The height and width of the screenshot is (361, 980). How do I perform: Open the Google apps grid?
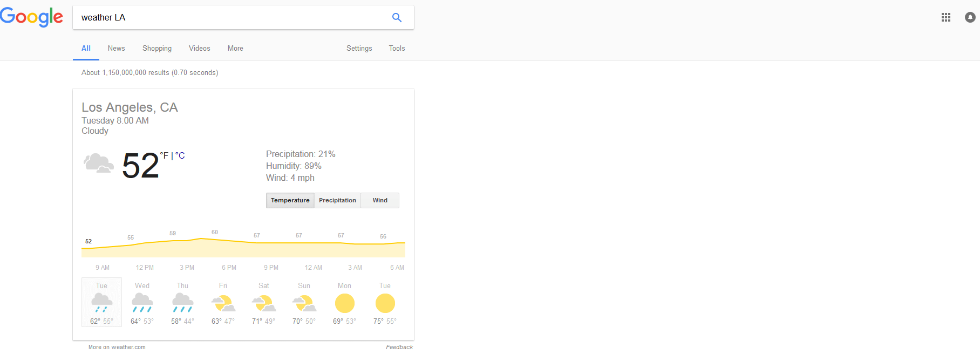click(945, 17)
